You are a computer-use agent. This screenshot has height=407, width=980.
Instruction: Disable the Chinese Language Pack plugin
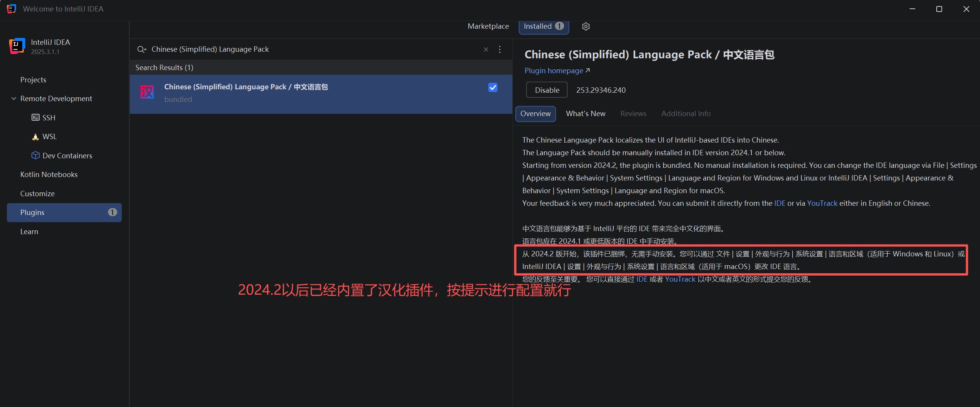click(x=547, y=90)
